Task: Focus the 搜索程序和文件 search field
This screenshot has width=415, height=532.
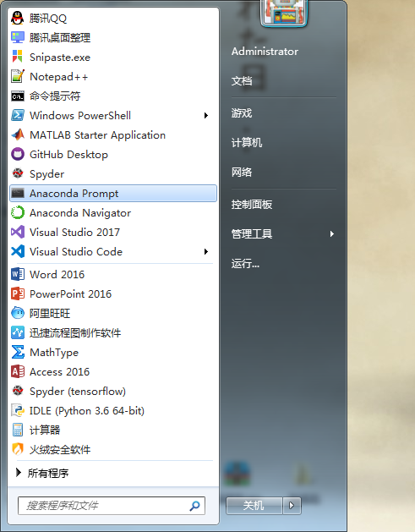Action: [112, 506]
